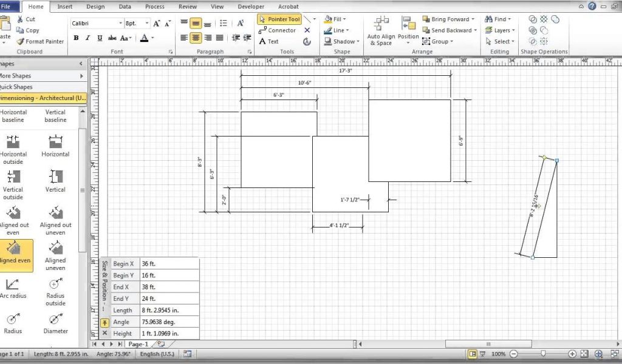Select the Text tool
The image size is (622, 364).
(268, 42)
